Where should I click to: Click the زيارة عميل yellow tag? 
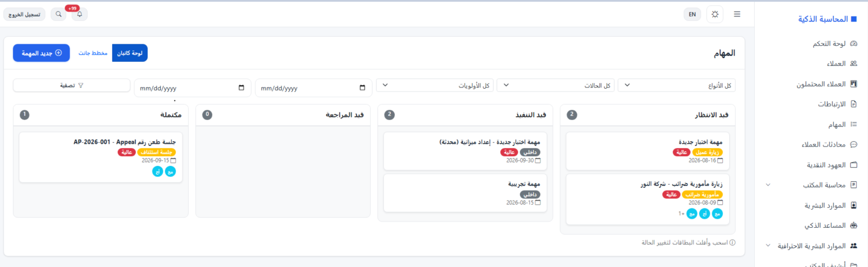point(708,152)
